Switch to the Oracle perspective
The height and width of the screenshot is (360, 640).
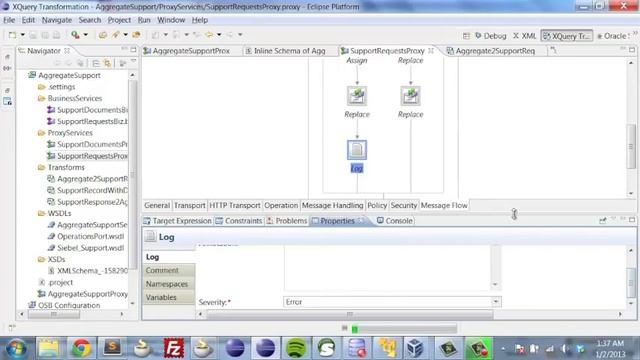tap(612, 36)
